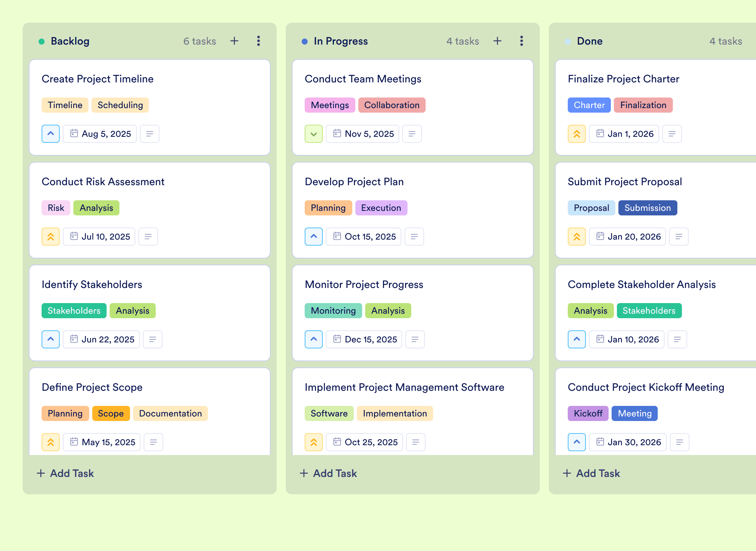Toggle priority on Monitor Project Progress card
756x551 pixels.
314,339
